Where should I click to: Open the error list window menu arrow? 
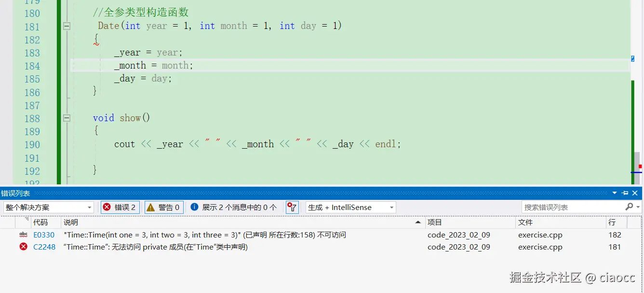[x=615, y=193]
